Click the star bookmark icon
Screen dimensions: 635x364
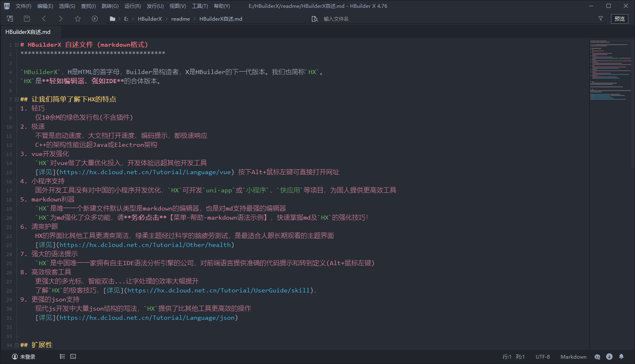click(78, 19)
